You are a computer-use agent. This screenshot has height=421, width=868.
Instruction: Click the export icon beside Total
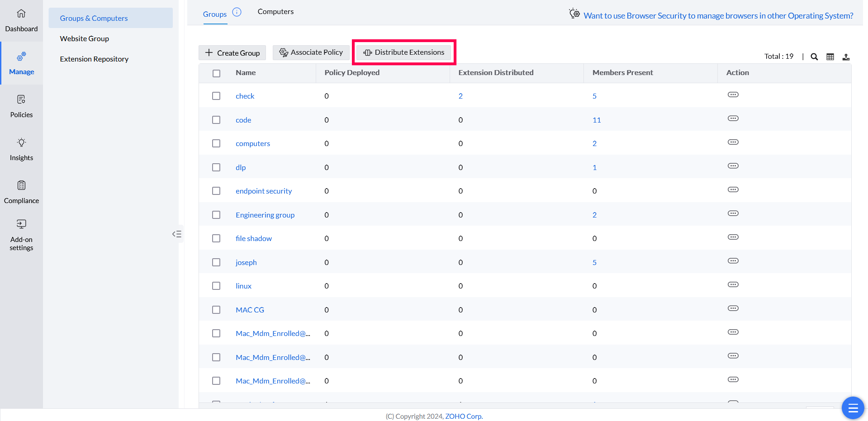(846, 57)
